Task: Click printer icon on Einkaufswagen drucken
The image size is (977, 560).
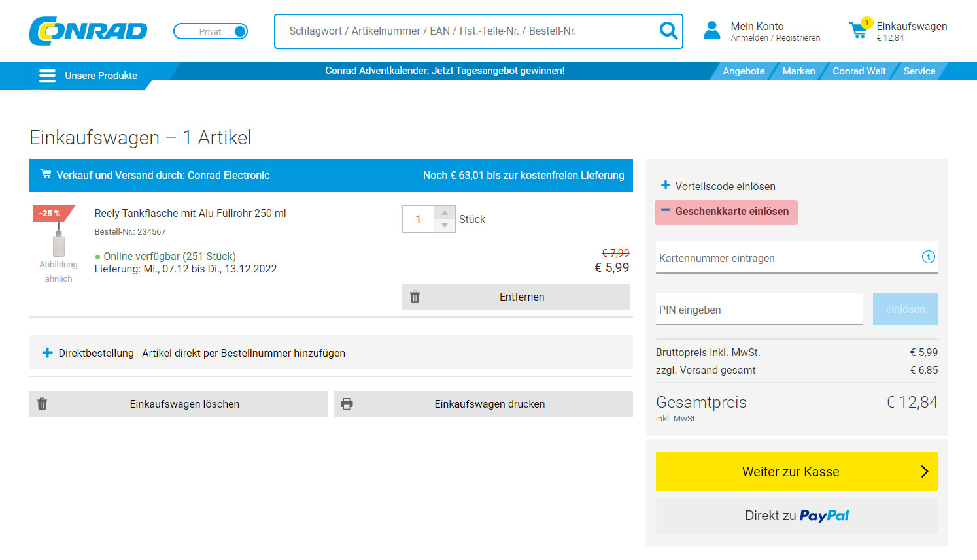Action: point(347,404)
